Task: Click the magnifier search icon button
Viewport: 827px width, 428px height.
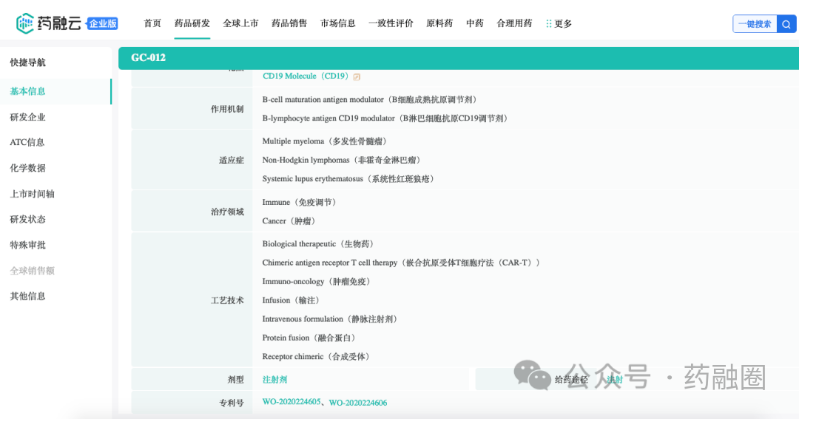Action: coord(786,24)
